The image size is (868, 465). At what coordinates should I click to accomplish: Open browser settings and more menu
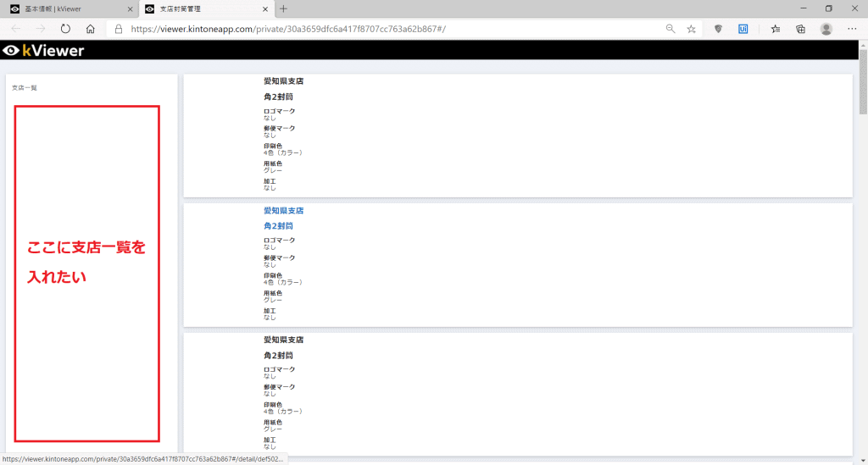851,29
